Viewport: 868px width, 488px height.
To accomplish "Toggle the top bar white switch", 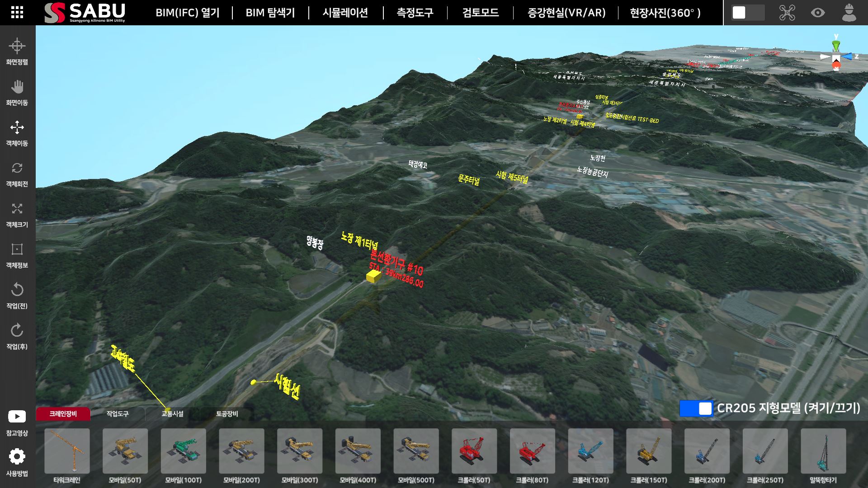I will [748, 12].
